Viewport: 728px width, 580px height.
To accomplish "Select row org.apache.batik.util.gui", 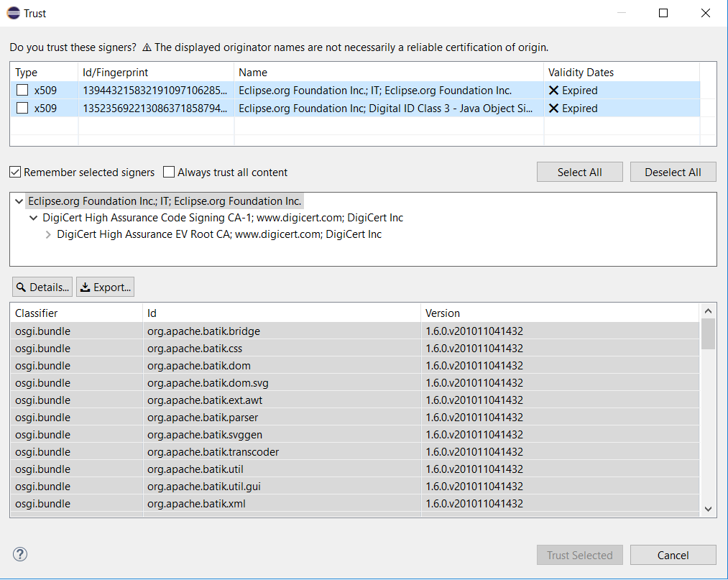I will (355, 486).
